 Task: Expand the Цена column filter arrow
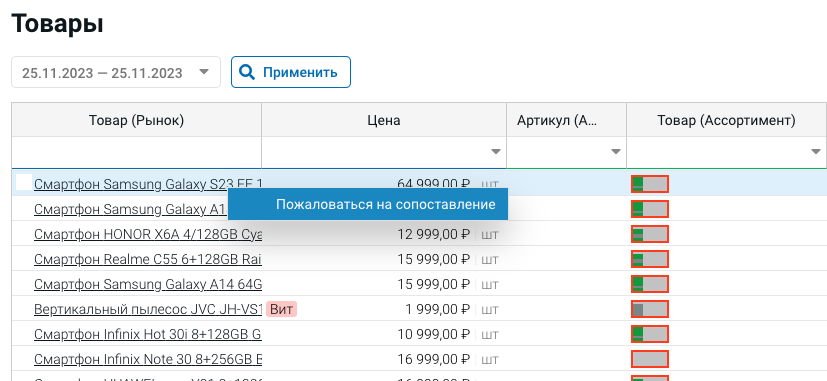pyautogui.click(x=495, y=152)
